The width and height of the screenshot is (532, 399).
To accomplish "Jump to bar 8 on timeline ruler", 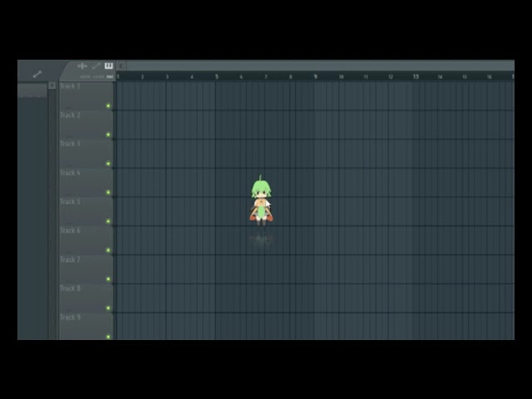I will coord(291,77).
